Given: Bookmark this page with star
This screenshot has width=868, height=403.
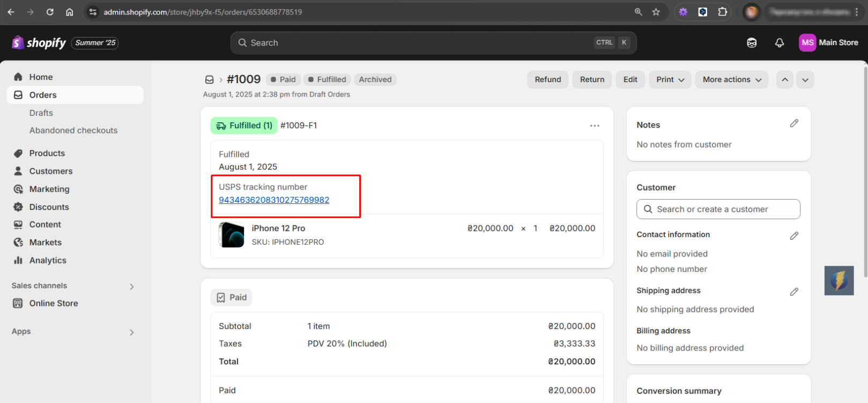Looking at the screenshot, I should coord(656,12).
